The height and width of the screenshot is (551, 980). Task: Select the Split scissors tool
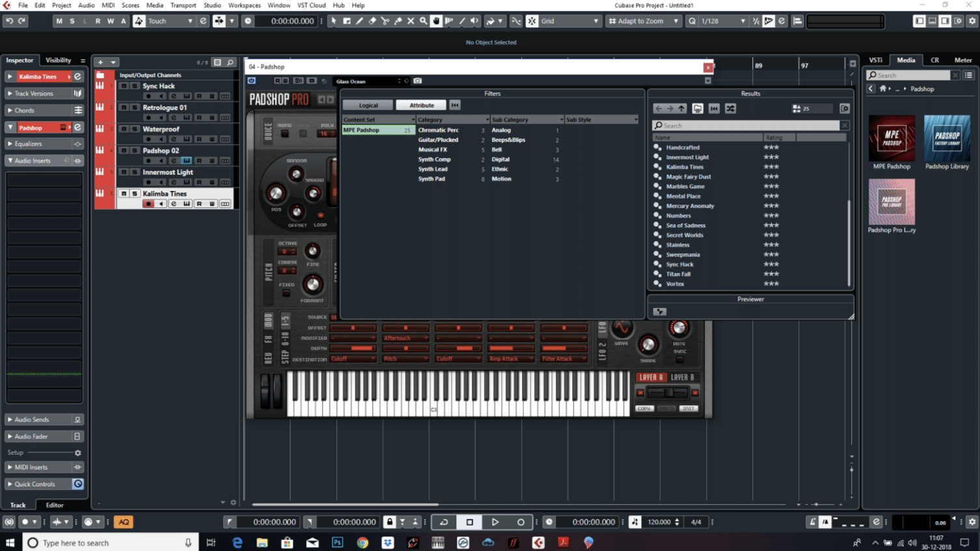[x=385, y=21]
